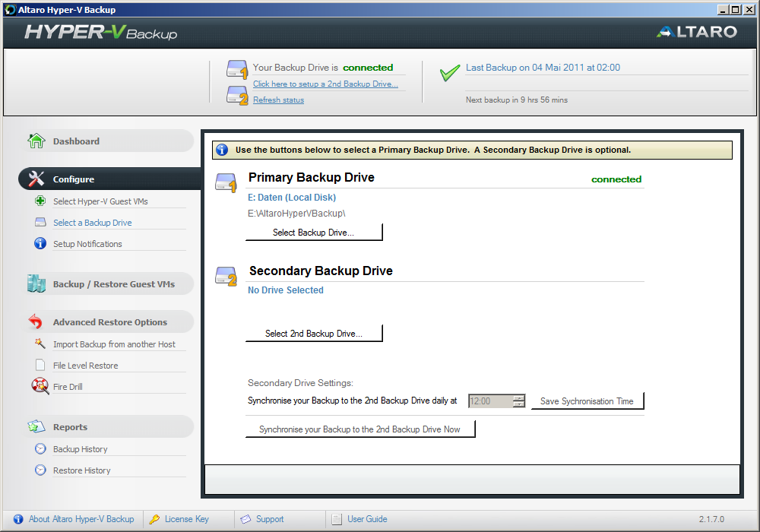Click the Primary Backup Drive icon
The width and height of the screenshot is (760, 532).
pyautogui.click(x=226, y=182)
